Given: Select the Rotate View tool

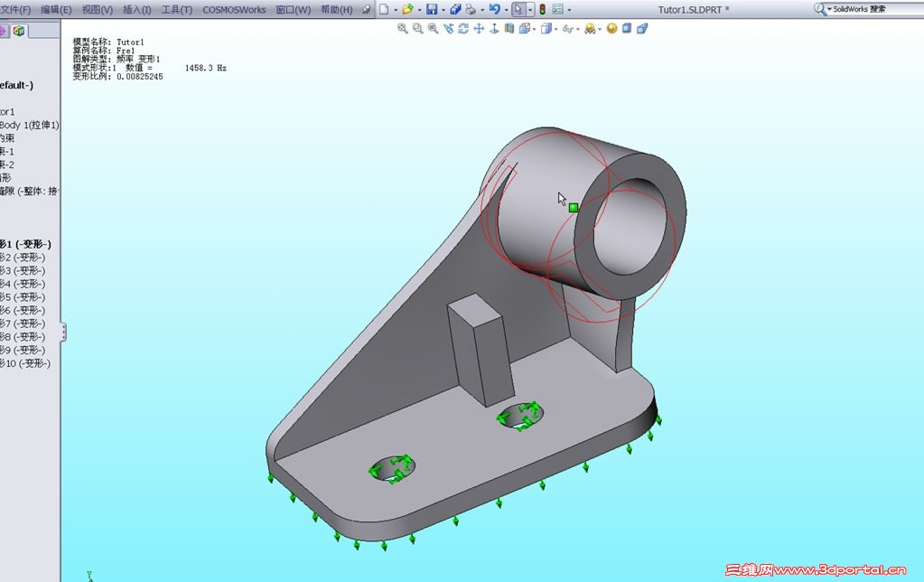Looking at the screenshot, I should [x=463, y=28].
